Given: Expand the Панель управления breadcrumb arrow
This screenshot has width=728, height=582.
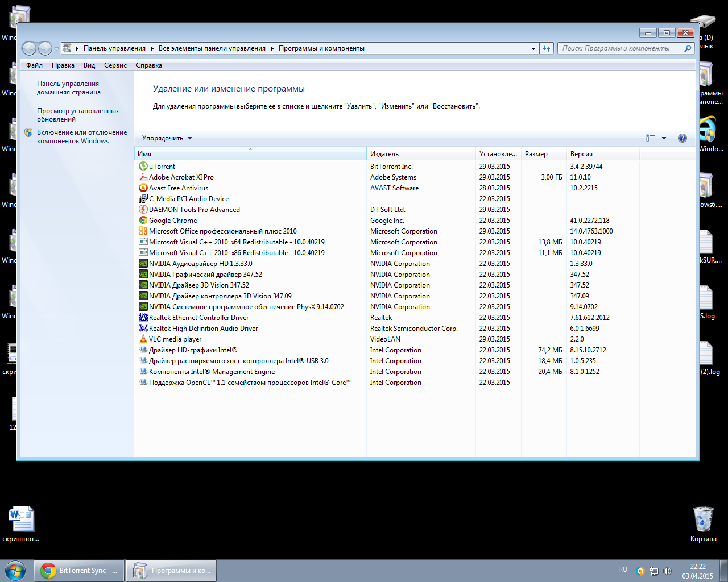Looking at the screenshot, I should (152, 48).
